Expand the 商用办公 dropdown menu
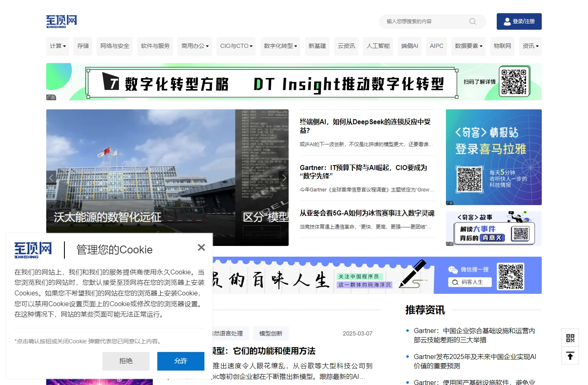 [195, 46]
